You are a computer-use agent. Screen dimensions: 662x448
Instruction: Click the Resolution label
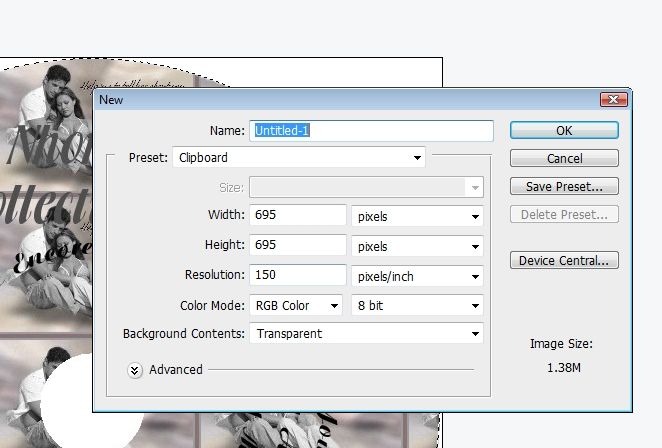click(x=214, y=275)
